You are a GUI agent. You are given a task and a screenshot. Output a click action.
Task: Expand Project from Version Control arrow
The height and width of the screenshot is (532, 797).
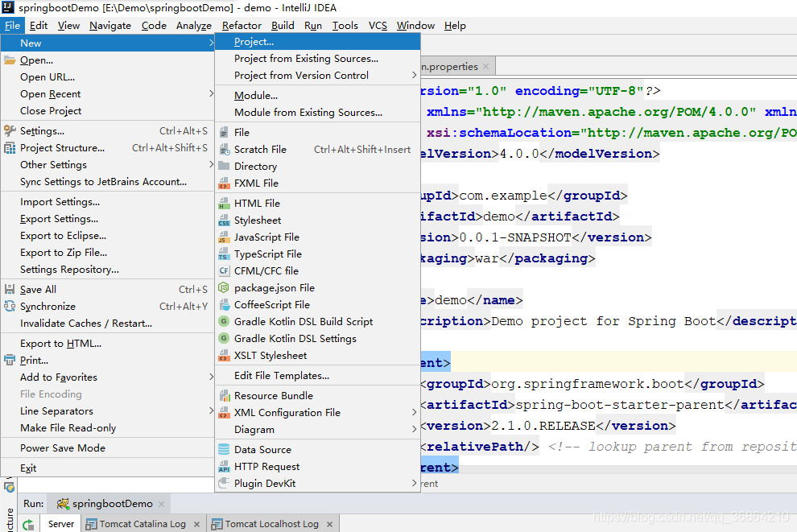pyautogui.click(x=414, y=75)
